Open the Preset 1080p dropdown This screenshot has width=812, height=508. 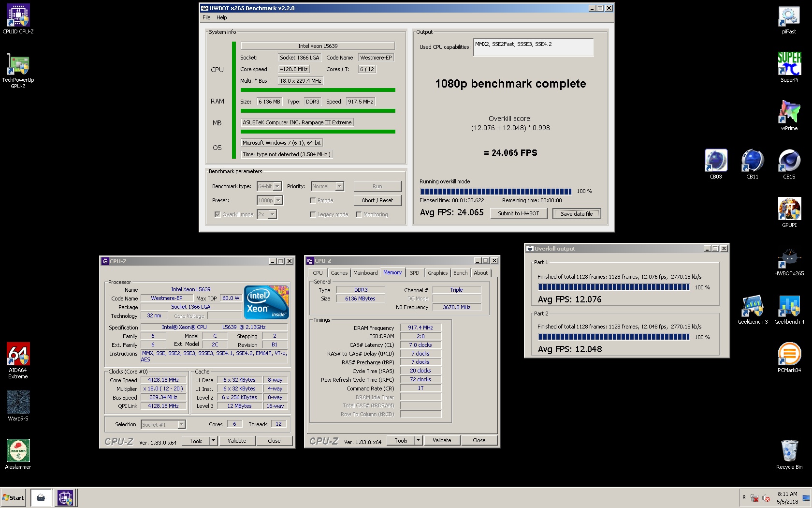(x=270, y=200)
